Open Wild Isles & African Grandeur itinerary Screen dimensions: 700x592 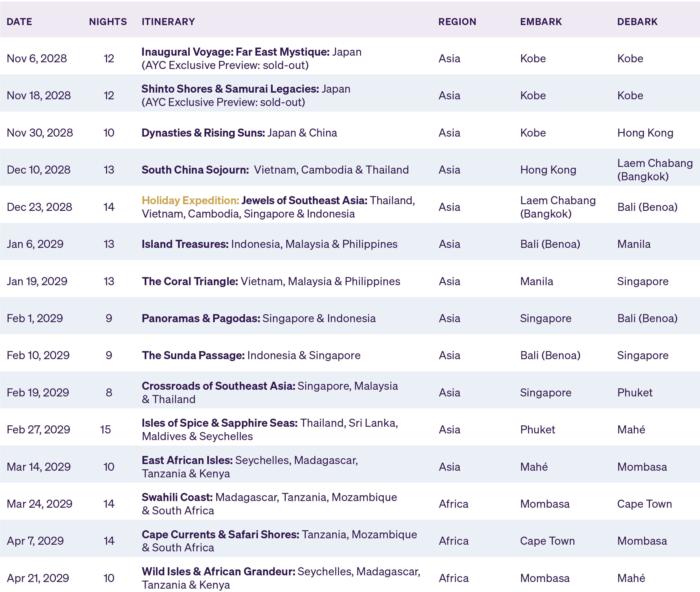click(218, 571)
